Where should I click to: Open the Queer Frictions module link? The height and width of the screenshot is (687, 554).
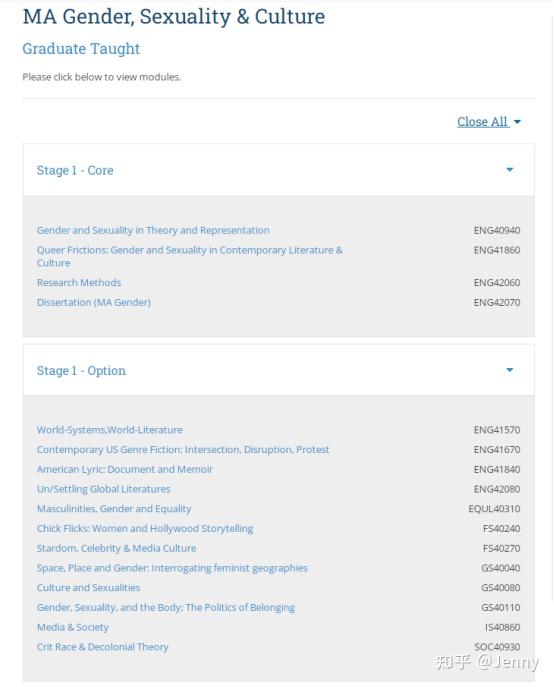[190, 256]
